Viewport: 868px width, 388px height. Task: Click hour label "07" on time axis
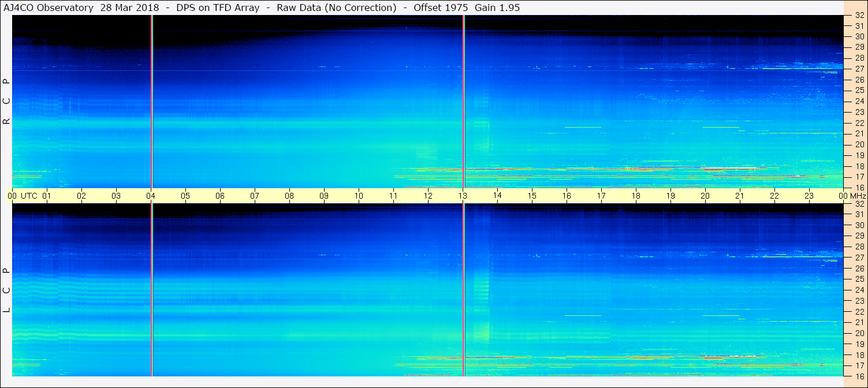pos(255,196)
